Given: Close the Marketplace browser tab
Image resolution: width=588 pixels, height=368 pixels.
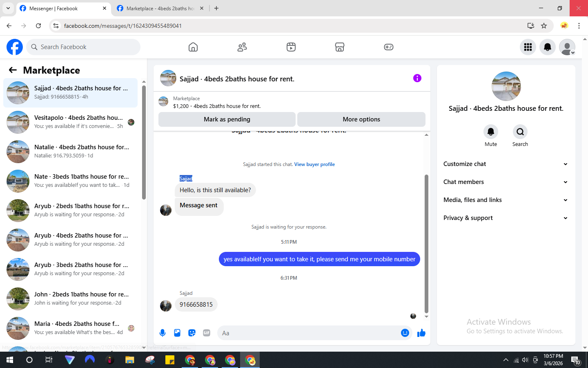Looking at the screenshot, I should [202, 8].
